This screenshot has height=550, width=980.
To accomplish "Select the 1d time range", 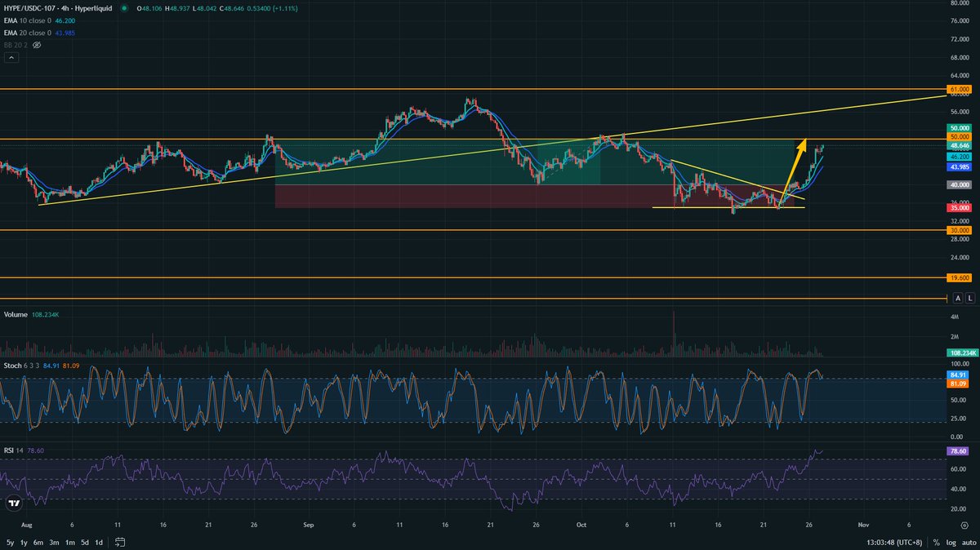I will (x=99, y=542).
